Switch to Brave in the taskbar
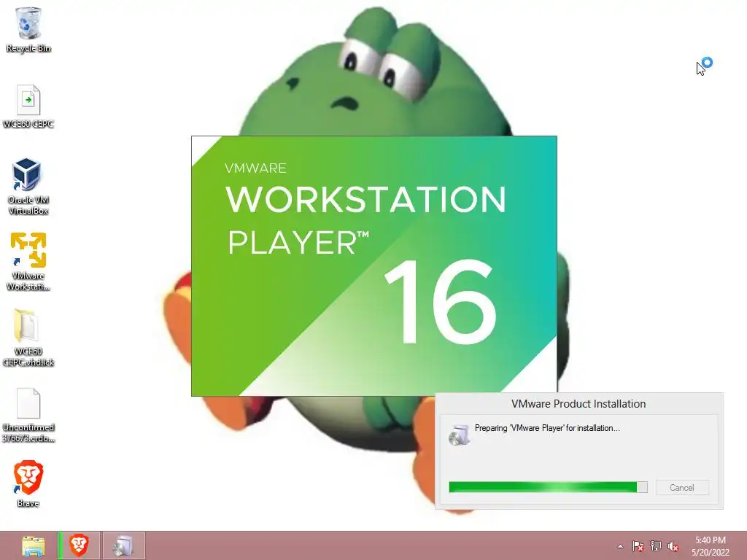Viewport: 747px width, 560px height. point(79,545)
